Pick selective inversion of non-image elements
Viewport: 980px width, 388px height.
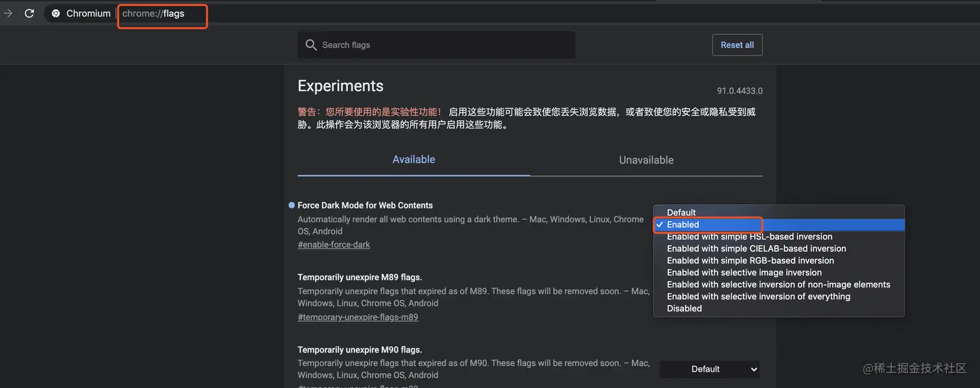coord(778,284)
